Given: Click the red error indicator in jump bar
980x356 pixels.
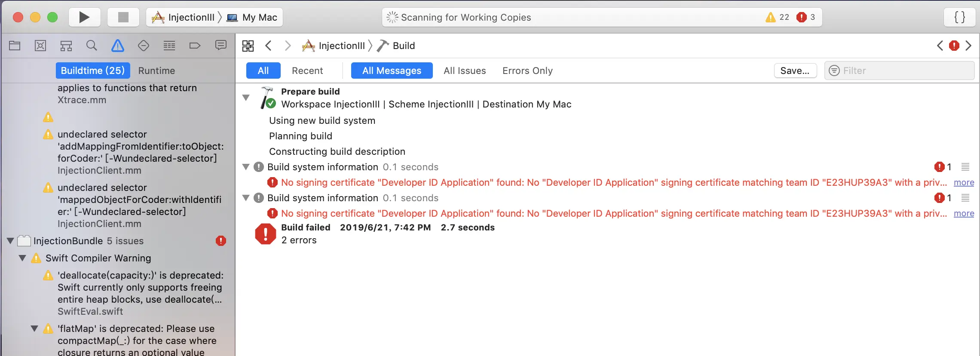Looking at the screenshot, I should pyautogui.click(x=954, y=46).
